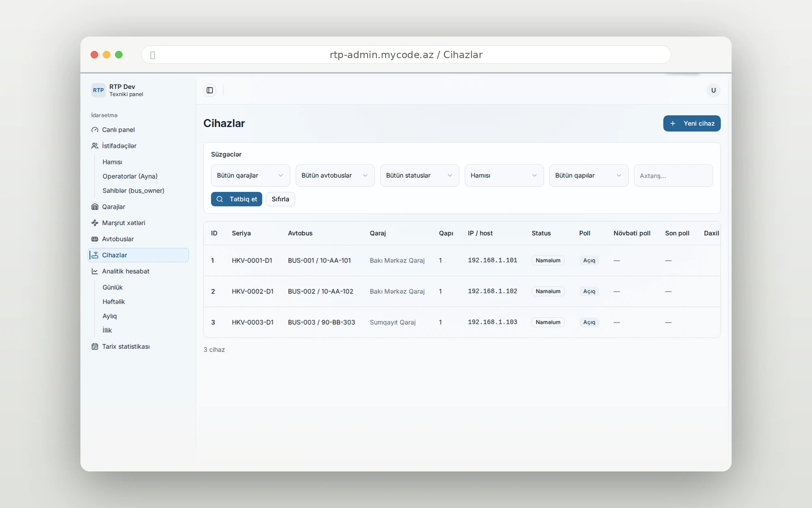Viewport: 812px width, 508px height.
Task: Click Bakı Mərkəz Qaraj in row HKV-0001-D1
Action: click(x=397, y=261)
